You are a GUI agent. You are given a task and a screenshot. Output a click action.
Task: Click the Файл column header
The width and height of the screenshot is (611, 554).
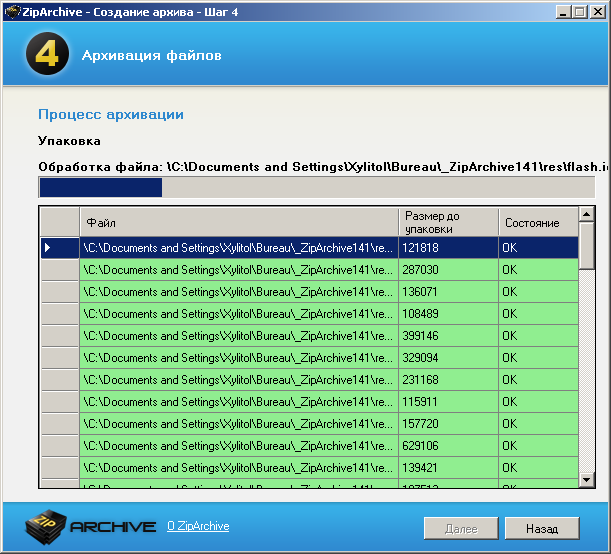(x=239, y=222)
